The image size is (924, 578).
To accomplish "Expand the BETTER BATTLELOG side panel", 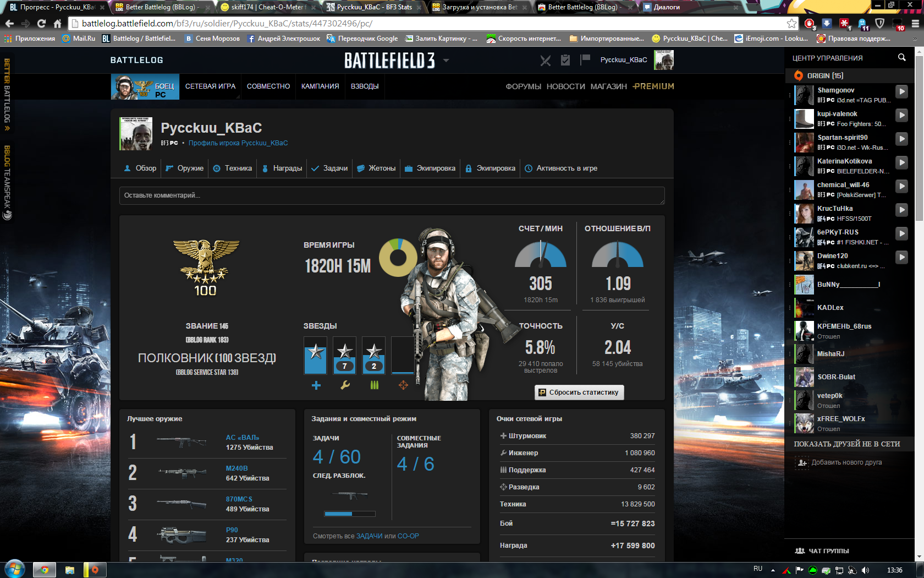I will tap(7, 95).
